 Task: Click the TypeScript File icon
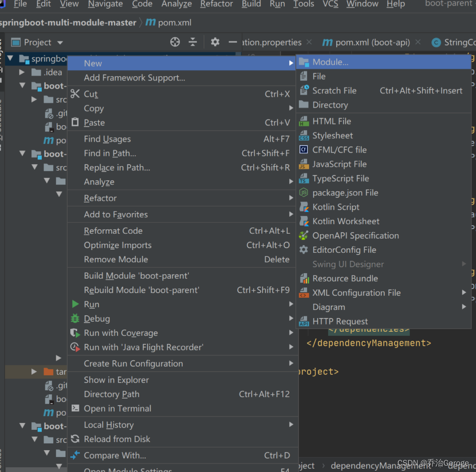coord(304,178)
